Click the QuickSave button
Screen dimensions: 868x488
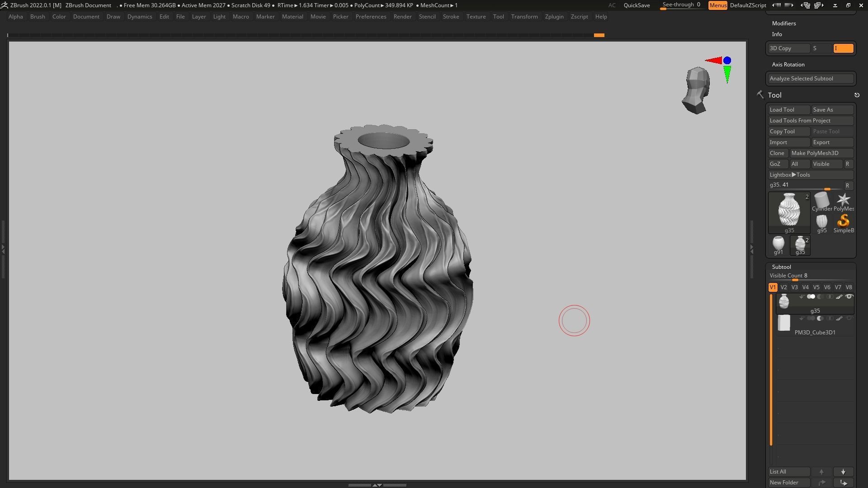pos(637,5)
